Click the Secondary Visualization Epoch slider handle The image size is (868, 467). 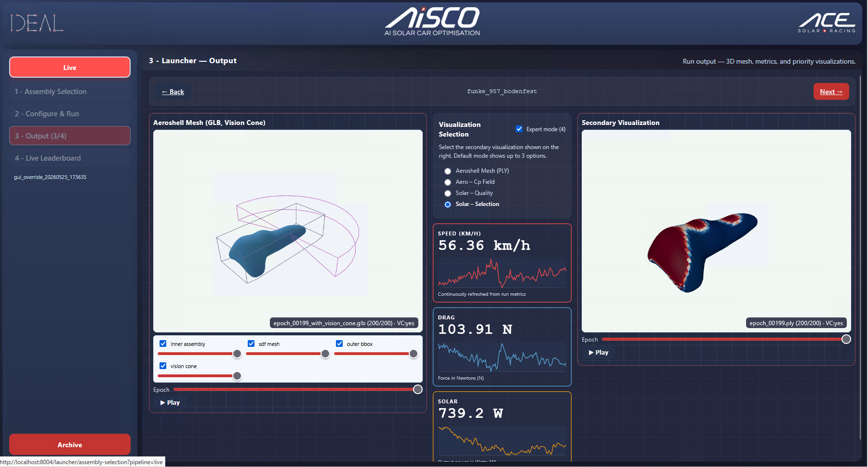coord(846,339)
